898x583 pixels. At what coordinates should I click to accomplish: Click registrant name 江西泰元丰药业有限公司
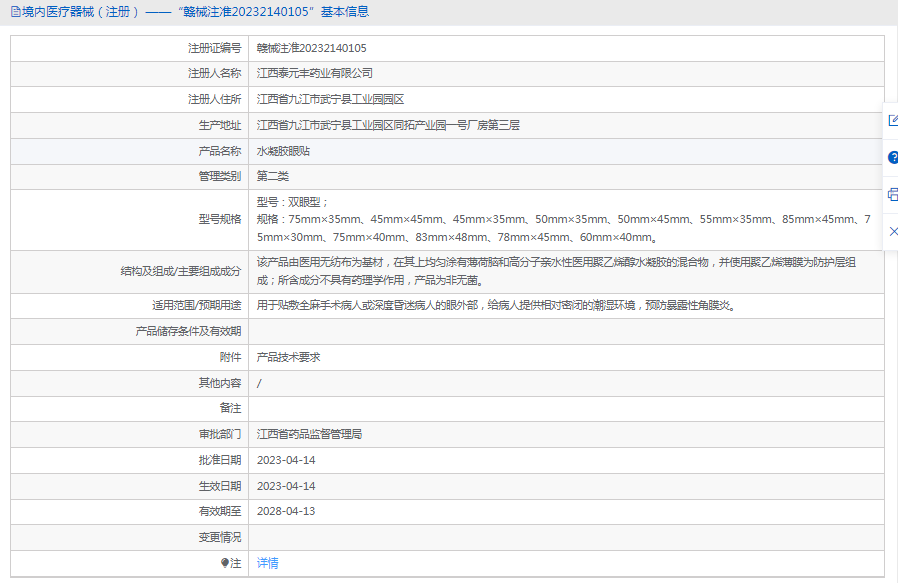(x=315, y=74)
